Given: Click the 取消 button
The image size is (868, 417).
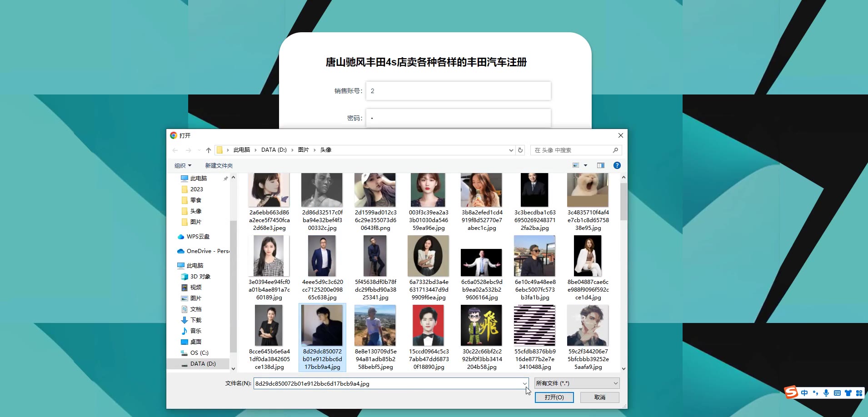Looking at the screenshot, I should click(600, 397).
